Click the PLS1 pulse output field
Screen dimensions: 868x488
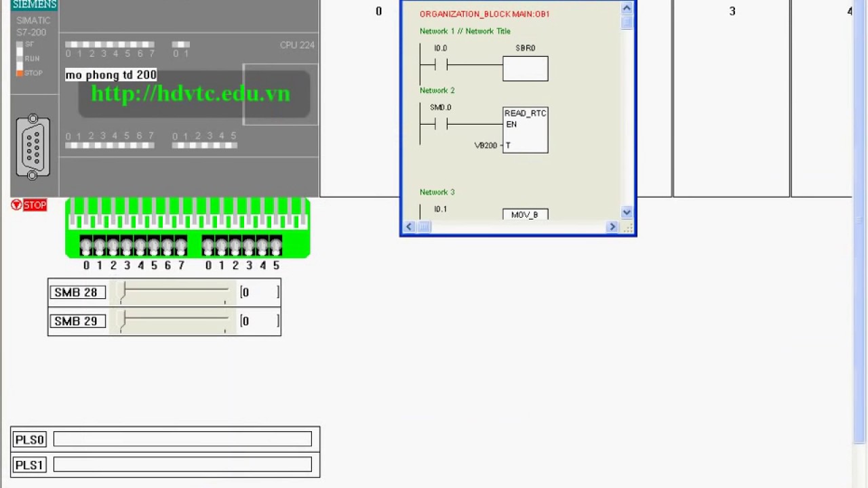click(182, 464)
